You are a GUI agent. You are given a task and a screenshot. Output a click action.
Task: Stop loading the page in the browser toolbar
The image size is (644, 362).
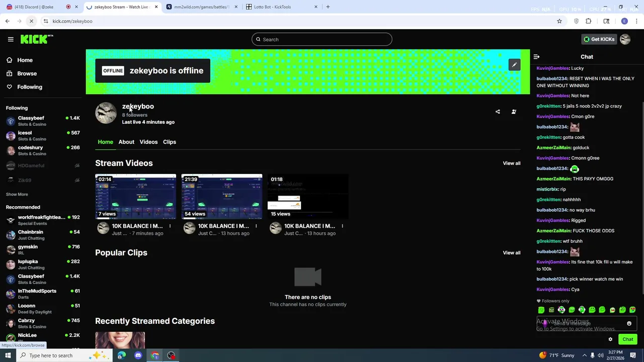tap(31, 21)
